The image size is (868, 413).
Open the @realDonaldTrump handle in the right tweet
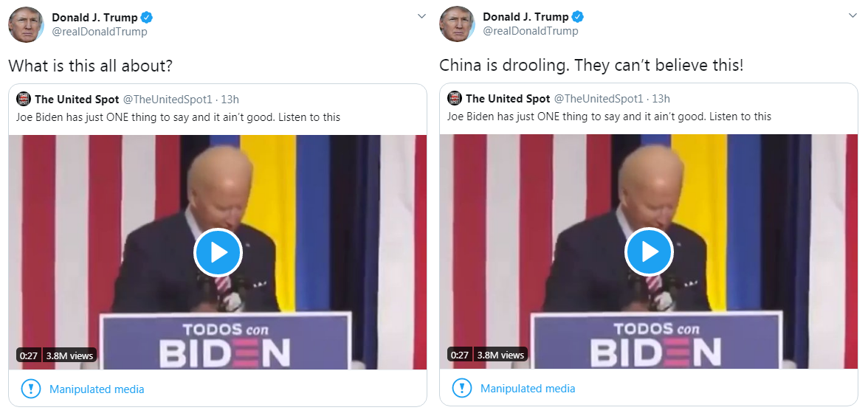(530, 31)
